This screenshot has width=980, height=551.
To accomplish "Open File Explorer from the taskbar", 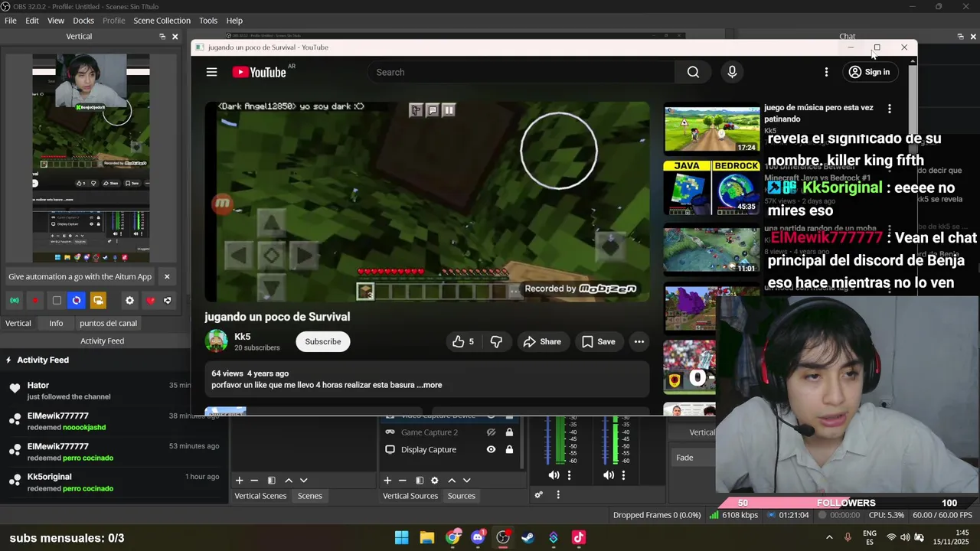I will point(426,537).
